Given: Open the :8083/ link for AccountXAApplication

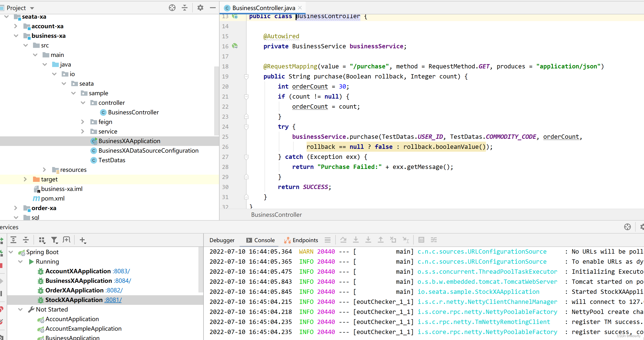Looking at the screenshot, I should (x=121, y=271).
